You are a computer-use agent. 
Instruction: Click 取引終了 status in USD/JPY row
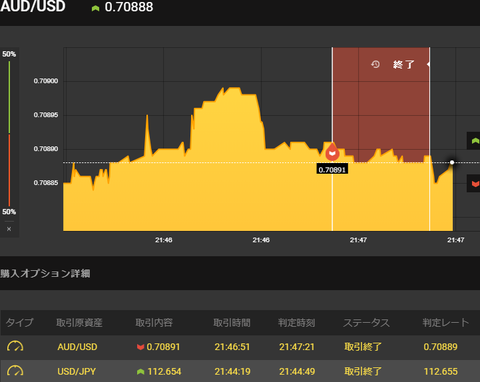pyautogui.click(x=363, y=371)
